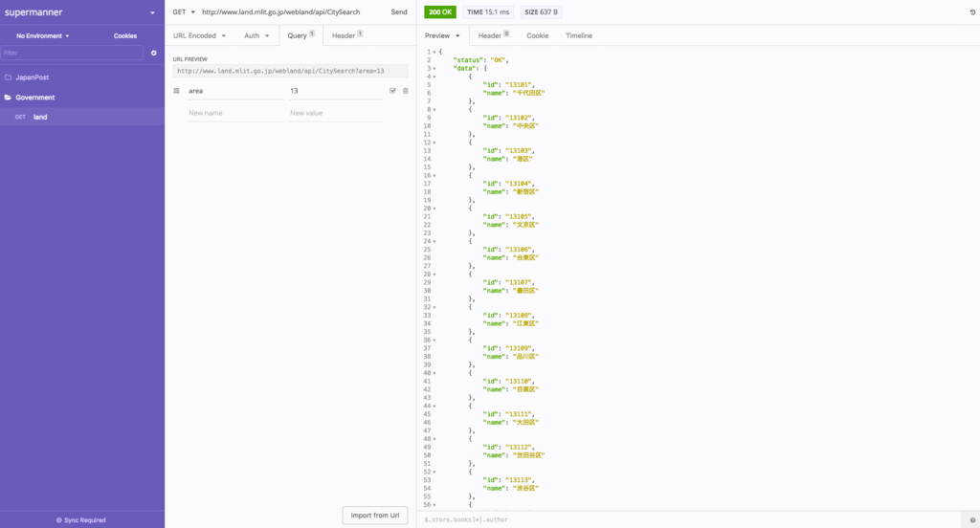Toggle the area parameter enabled checkbox
Viewport: 980px width, 528px height.
tap(392, 91)
